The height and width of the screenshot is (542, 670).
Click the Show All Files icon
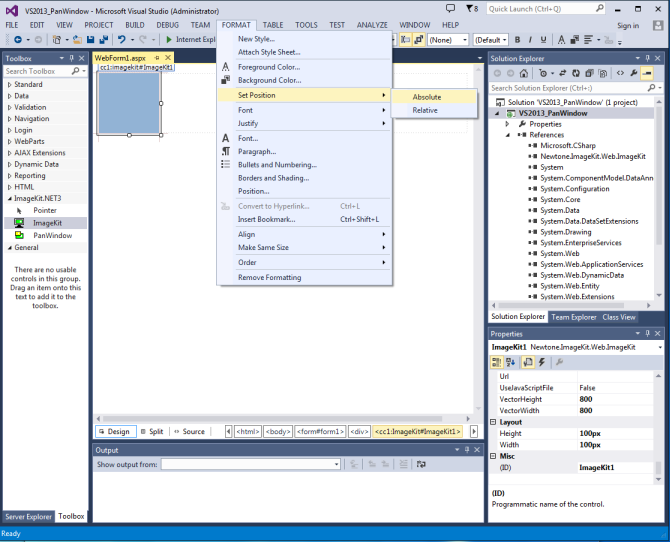[x=602, y=74]
